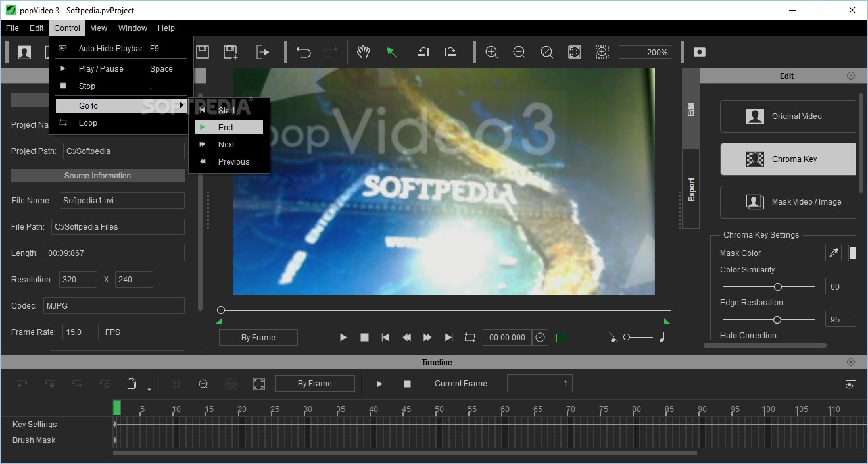868x464 pixels.
Task: Zoom out the timeline
Action: click(203, 384)
